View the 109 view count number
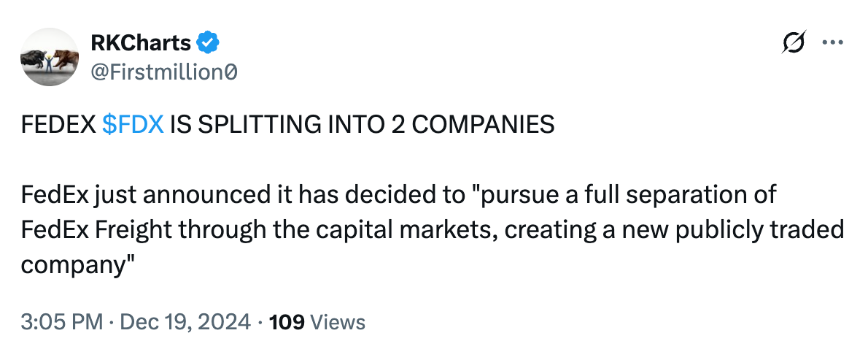The width and height of the screenshot is (868, 352). [286, 322]
